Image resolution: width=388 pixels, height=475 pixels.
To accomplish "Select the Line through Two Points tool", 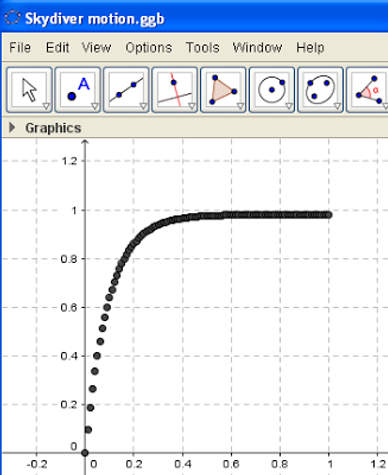I will pyautogui.click(x=126, y=89).
